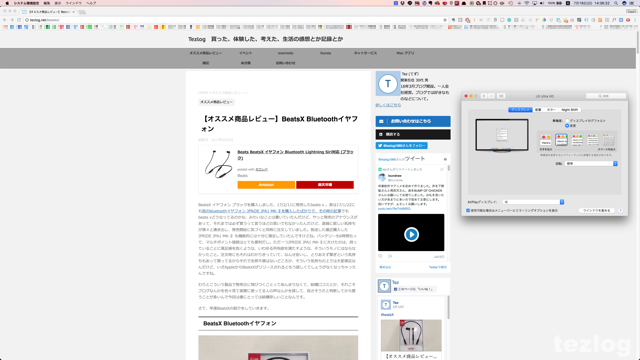Open the 回転 rotation dropdown
Viewport: 640px width, 360px height.
click(x=591, y=163)
